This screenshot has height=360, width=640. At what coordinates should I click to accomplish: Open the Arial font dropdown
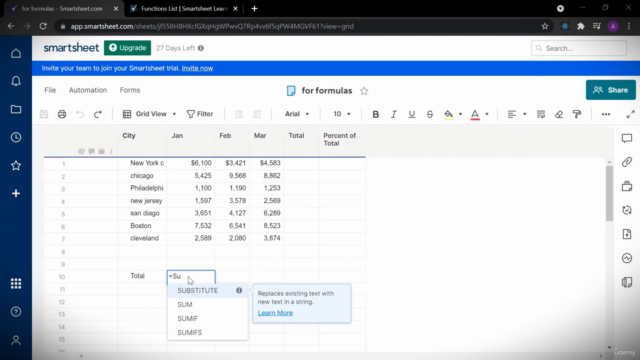click(x=297, y=114)
